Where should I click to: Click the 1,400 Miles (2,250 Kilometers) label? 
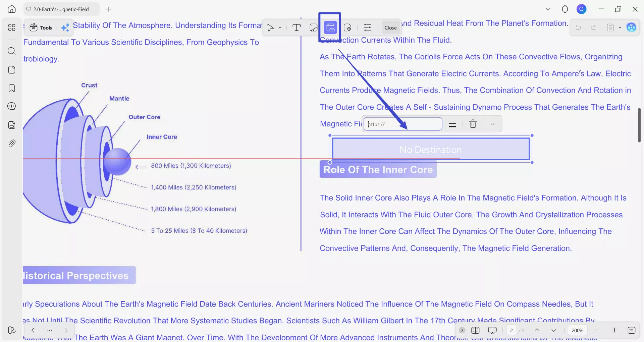[x=194, y=187]
